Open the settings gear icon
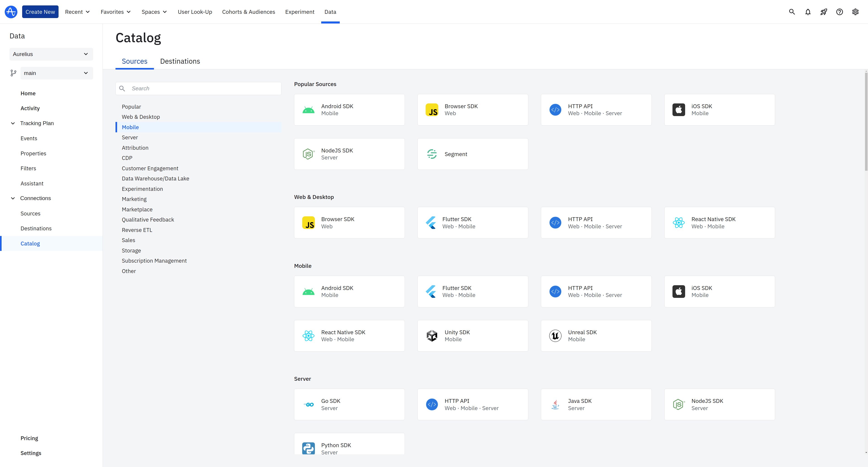868x467 pixels. [x=855, y=12]
